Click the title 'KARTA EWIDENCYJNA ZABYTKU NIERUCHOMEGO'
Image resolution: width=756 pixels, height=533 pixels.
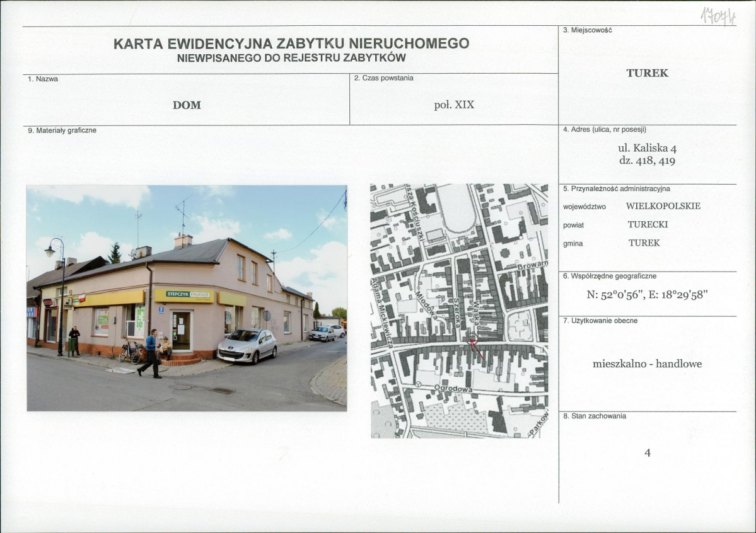[291, 43]
